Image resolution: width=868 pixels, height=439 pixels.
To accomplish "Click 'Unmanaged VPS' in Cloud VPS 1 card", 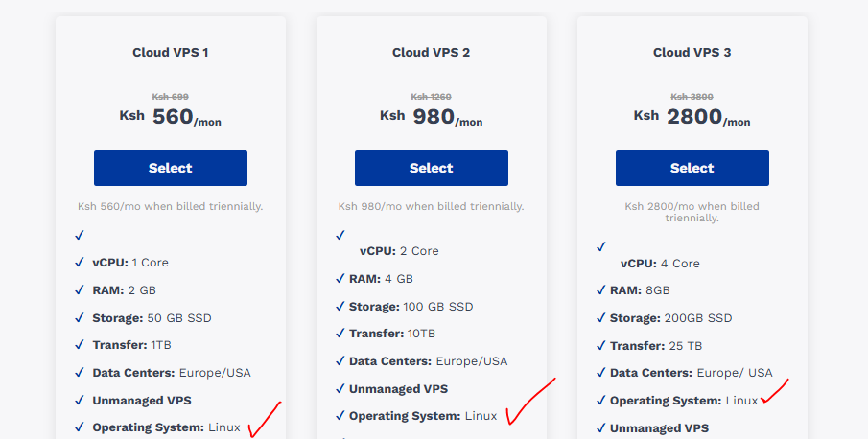I will click(x=142, y=401).
